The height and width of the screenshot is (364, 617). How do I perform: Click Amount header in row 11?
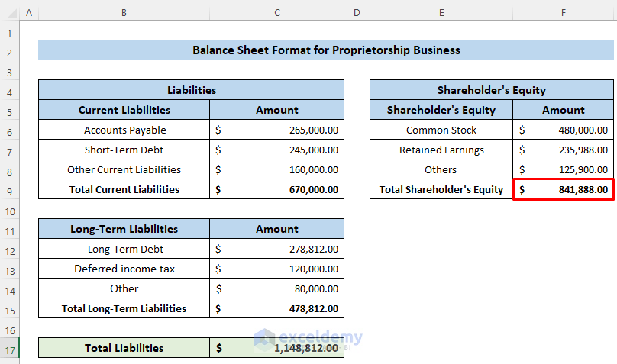click(277, 229)
